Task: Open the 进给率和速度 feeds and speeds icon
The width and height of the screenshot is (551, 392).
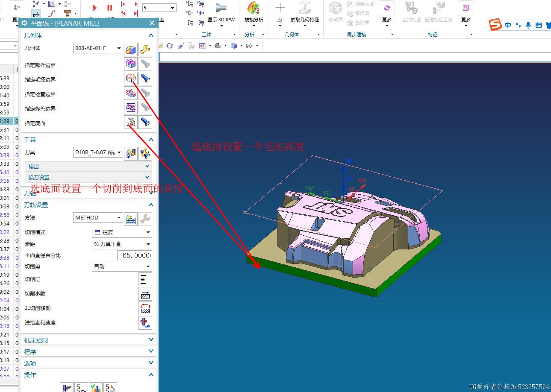Action: (x=145, y=323)
